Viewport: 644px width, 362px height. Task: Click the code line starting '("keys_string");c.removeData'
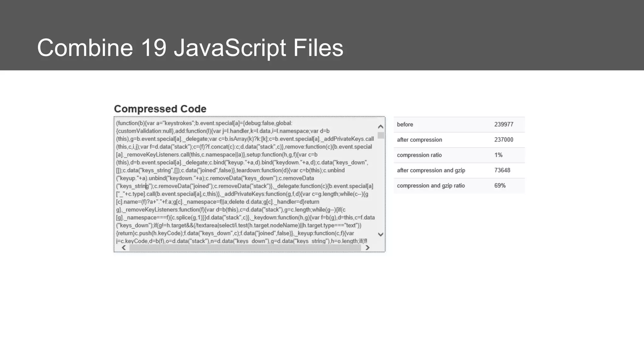245,186
